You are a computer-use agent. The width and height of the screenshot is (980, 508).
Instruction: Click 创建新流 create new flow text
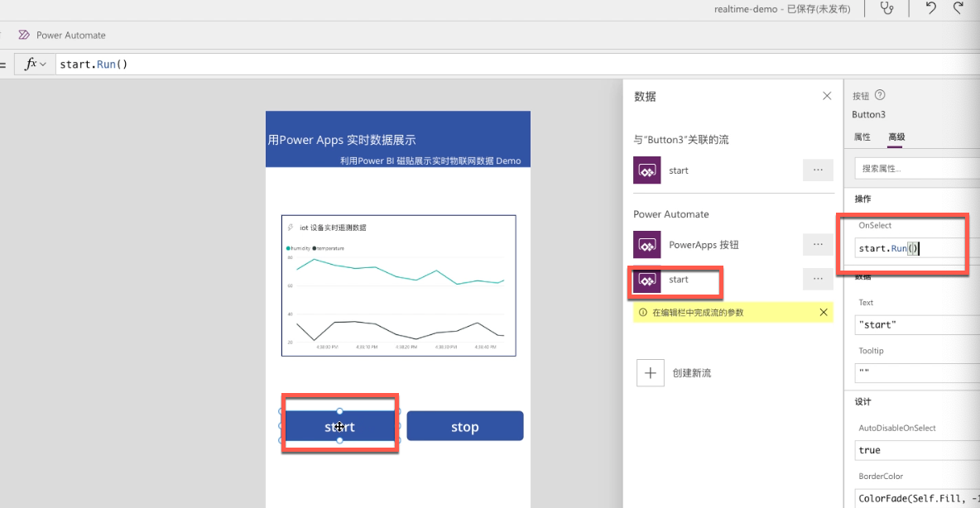click(692, 373)
